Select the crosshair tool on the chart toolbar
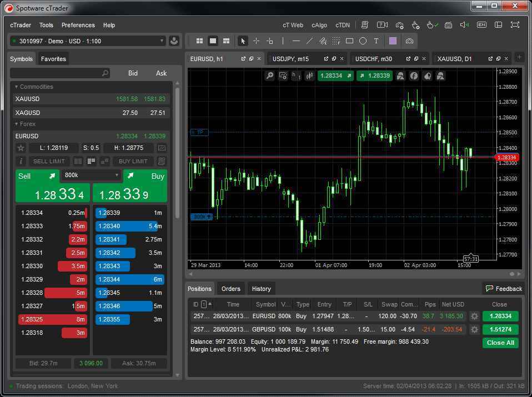This screenshot has width=532, height=397. [257, 41]
